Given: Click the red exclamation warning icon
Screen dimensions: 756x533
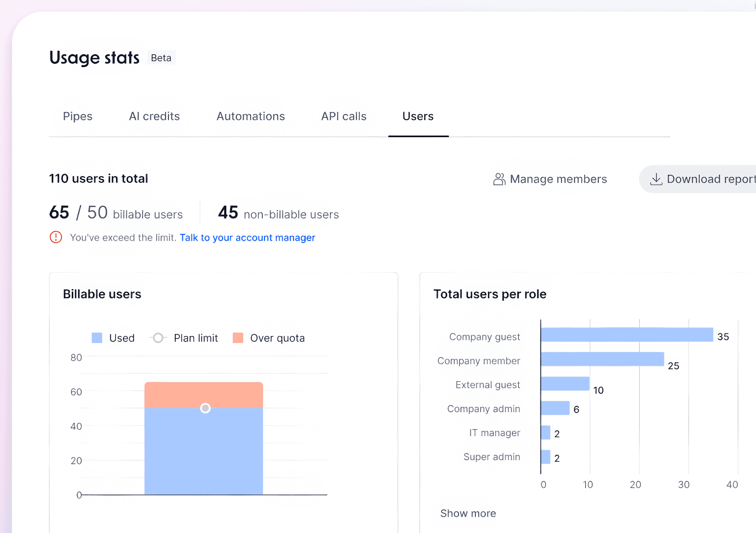Looking at the screenshot, I should (x=56, y=237).
